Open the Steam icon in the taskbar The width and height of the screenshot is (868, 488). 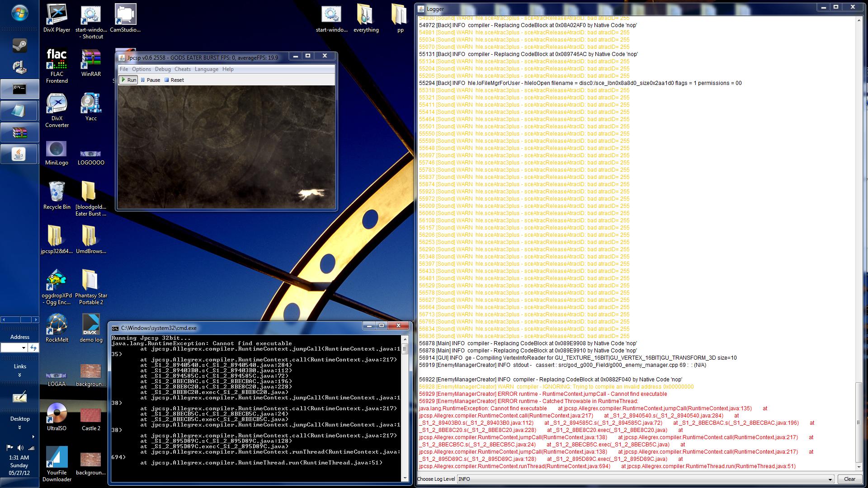(19, 45)
